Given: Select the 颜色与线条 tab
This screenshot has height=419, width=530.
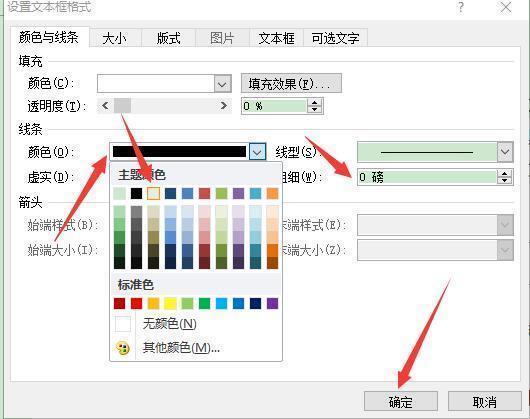Looking at the screenshot, I should tap(49, 37).
